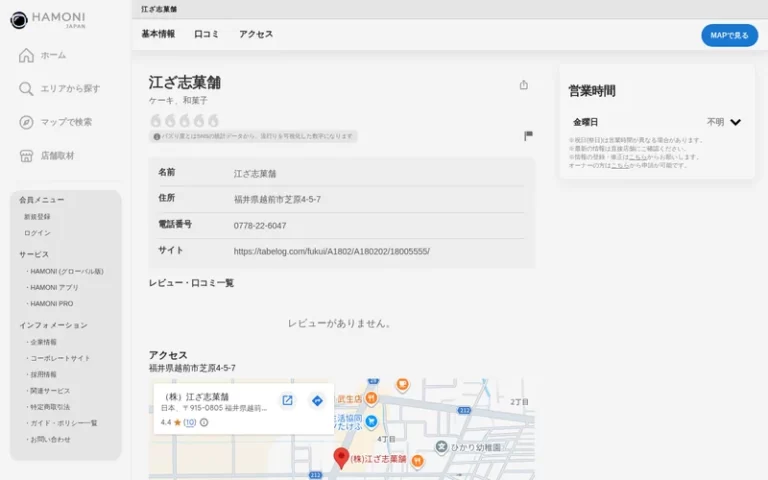Viewport: 768px width, 480px height.
Task: Click the shopping cart marker on map
Action: tap(371, 421)
